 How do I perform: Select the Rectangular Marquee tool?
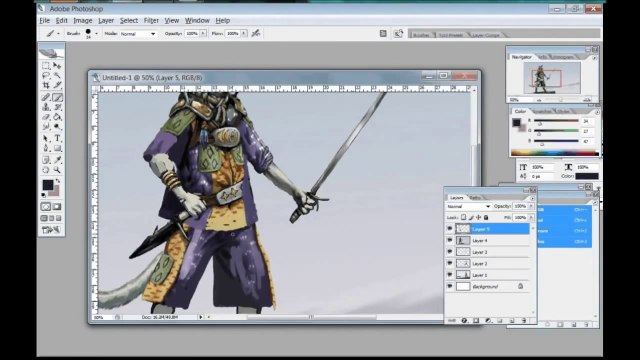[46, 66]
